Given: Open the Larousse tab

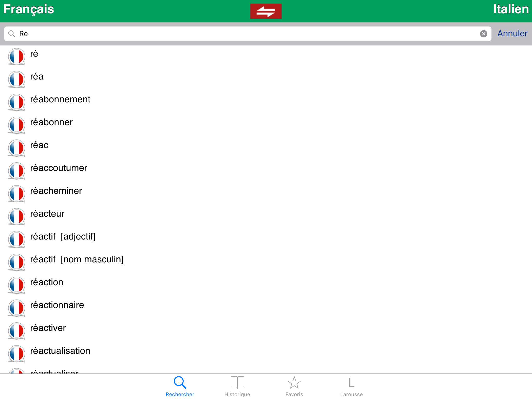Looking at the screenshot, I should click(351, 386).
